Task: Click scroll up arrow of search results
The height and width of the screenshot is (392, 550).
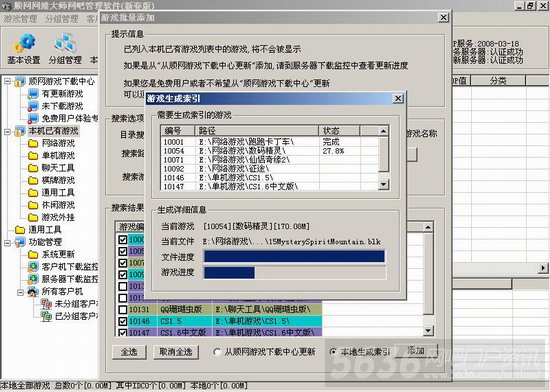Action: click(x=428, y=228)
